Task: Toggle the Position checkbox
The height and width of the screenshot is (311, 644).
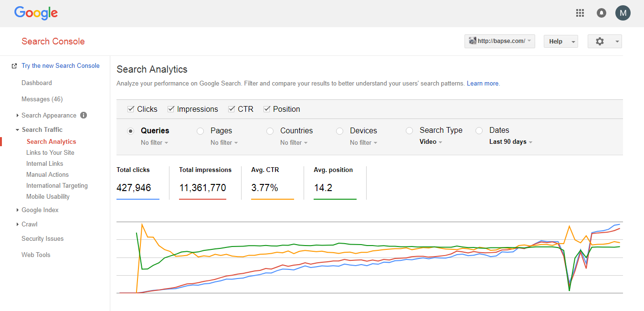Action: tap(267, 109)
